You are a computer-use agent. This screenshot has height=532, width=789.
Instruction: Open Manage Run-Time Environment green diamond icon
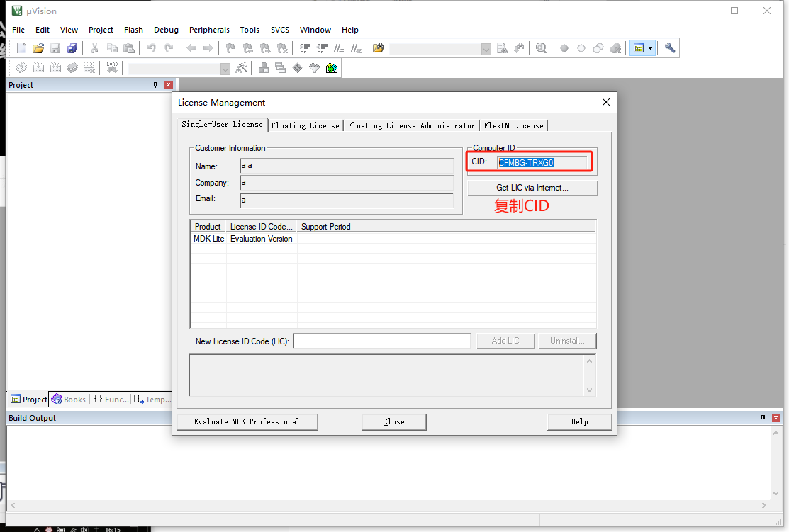click(298, 68)
